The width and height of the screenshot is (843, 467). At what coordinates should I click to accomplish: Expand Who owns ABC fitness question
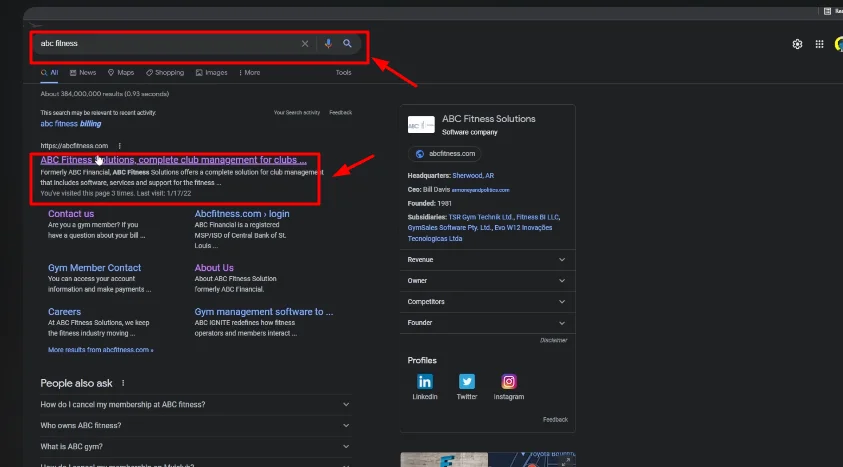click(195, 426)
